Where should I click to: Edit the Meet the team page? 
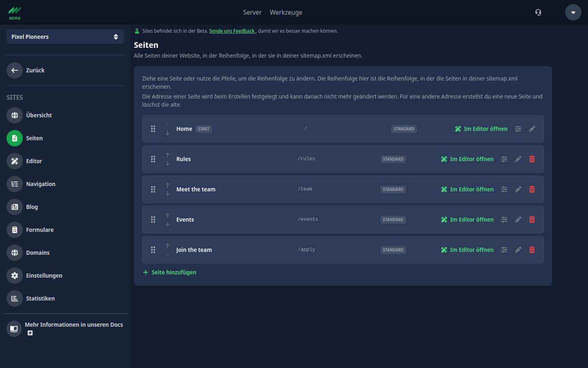click(x=518, y=189)
